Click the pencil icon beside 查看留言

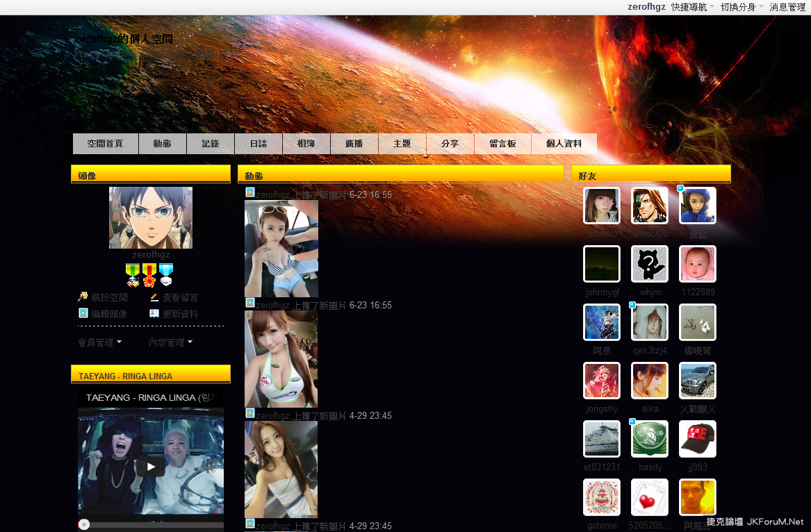click(x=154, y=297)
